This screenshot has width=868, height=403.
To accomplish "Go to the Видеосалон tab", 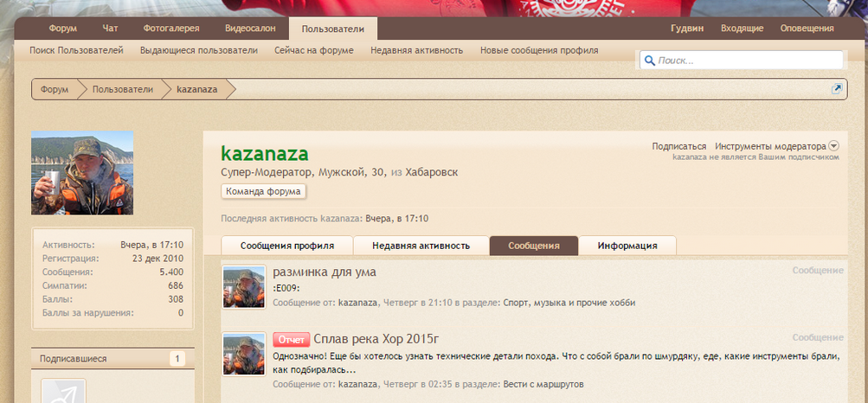I will tap(250, 29).
